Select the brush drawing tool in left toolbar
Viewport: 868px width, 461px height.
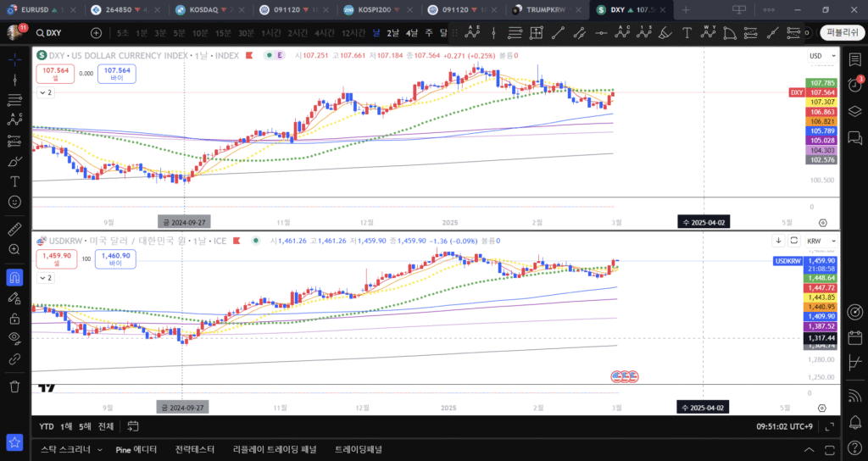(15, 162)
